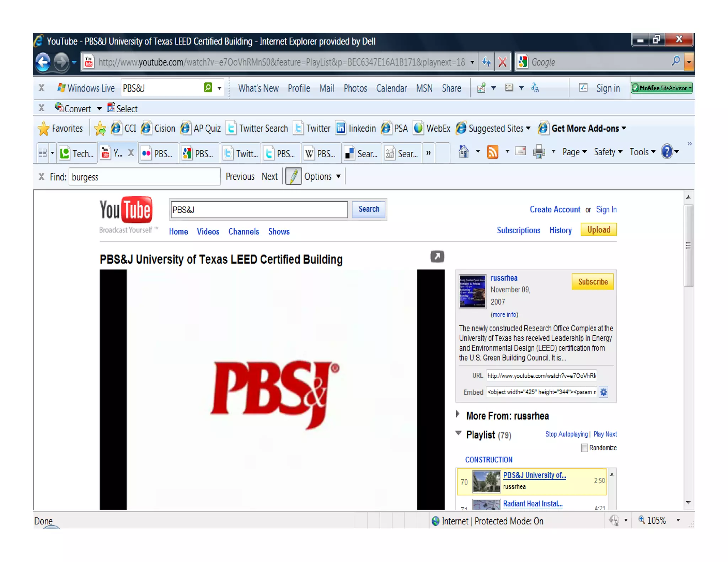This screenshot has height=562, width=728.
Task: Click the Stop loading red X icon
Action: click(x=502, y=63)
